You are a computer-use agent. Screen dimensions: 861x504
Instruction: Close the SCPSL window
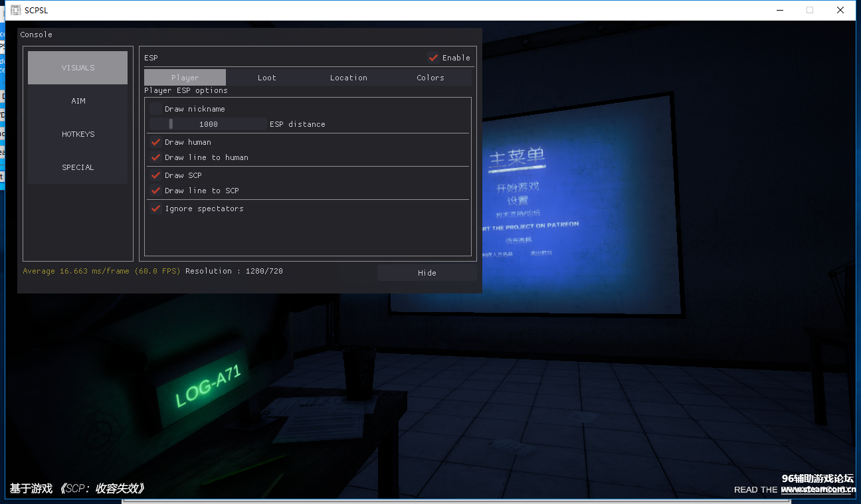(840, 10)
